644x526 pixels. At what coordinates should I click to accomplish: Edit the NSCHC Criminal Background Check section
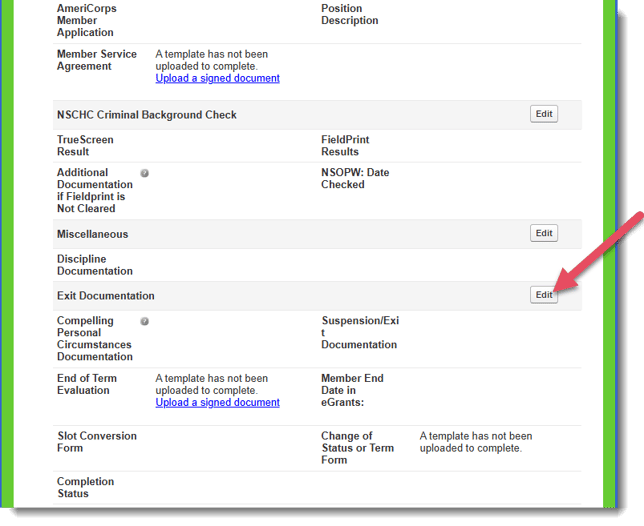point(543,114)
